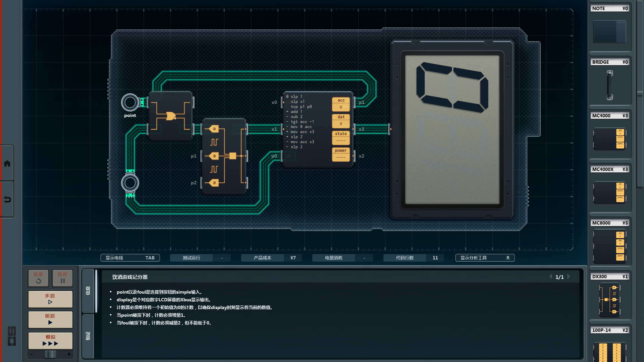The image size is (644, 362).
Task: Pick the DX300 expander part
Action: 609,300
